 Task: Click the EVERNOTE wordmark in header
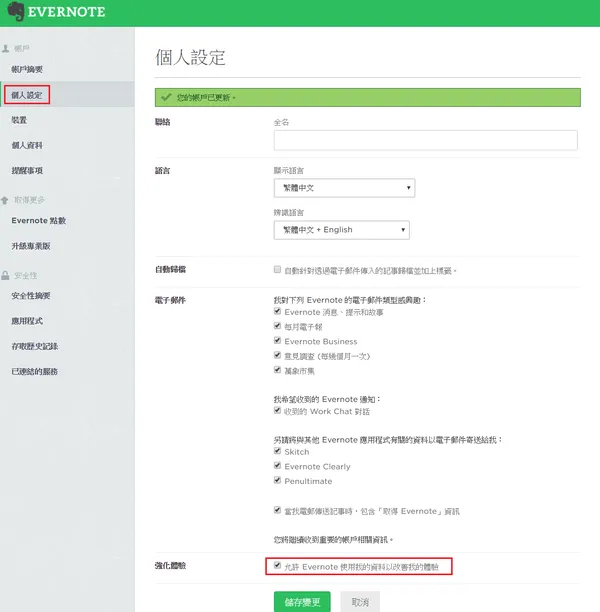[66, 12]
